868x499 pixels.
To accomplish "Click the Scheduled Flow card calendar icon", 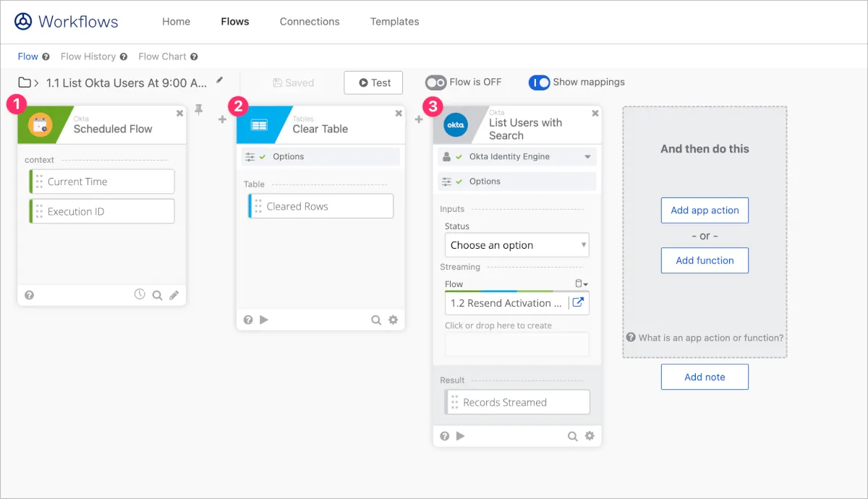I will [41, 125].
